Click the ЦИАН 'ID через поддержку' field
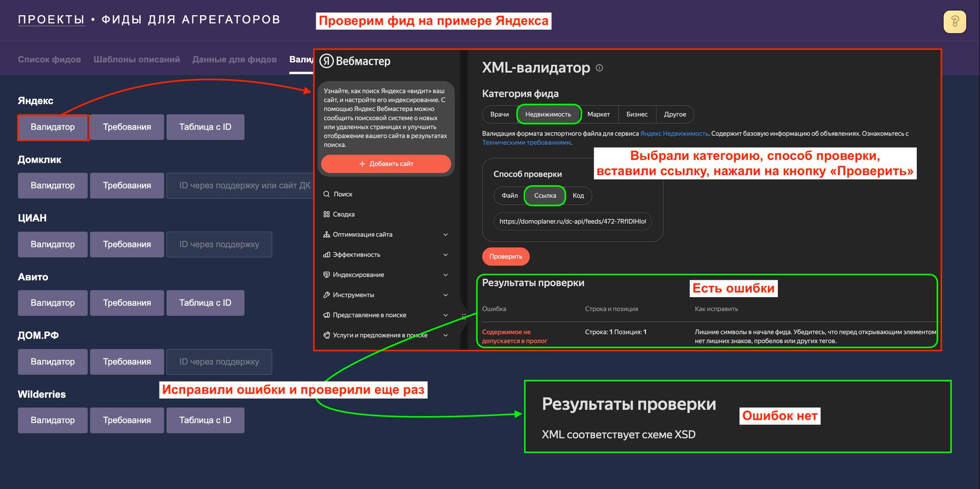The image size is (980, 489). click(219, 244)
